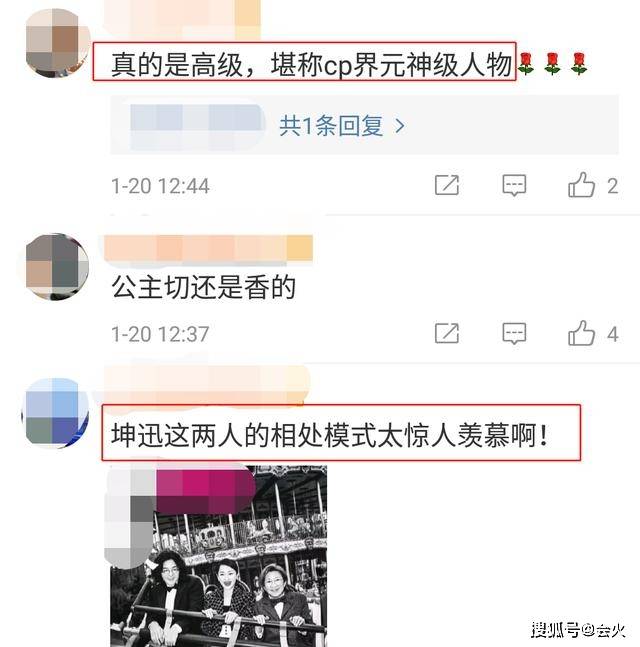Like the 12:44 comment with thumbs-up
The height and width of the screenshot is (647, 640).
581,184
